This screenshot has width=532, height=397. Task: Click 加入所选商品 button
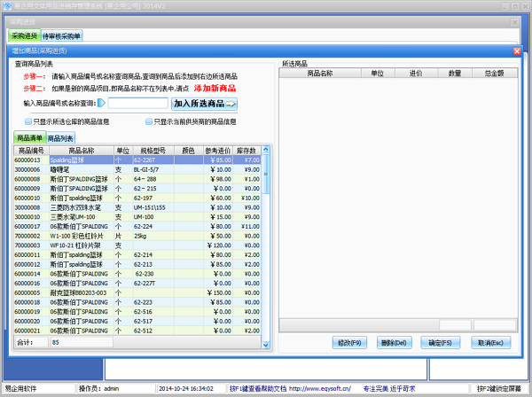[204, 104]
